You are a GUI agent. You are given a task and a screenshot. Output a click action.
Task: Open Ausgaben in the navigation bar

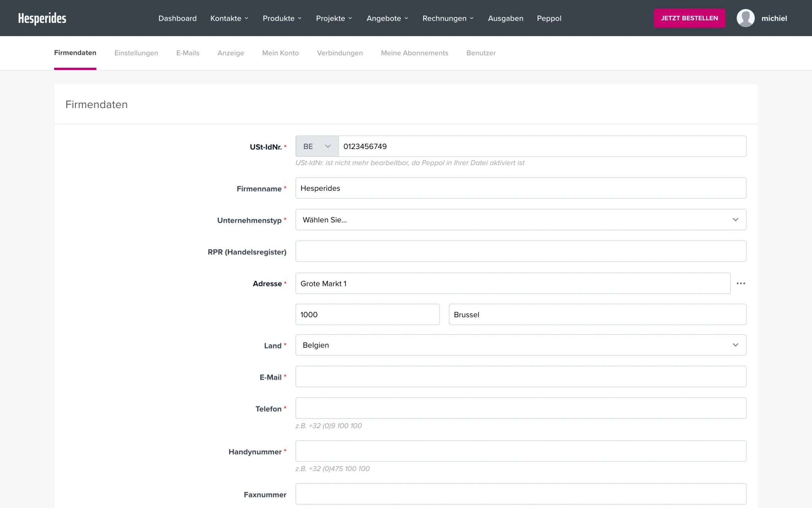505,18
